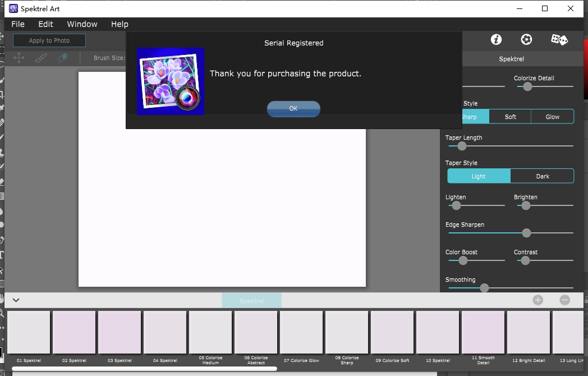The width and height of the screenshot is (588, 376).
Task: Click the presets horizontal scrollbar
Action: pos(145,369)
